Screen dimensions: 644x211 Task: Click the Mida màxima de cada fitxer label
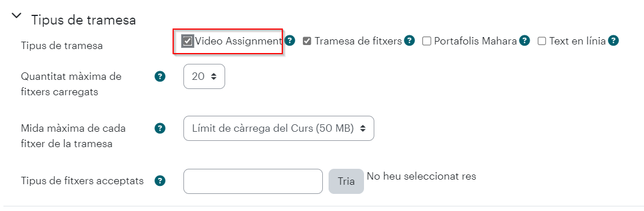73,136
